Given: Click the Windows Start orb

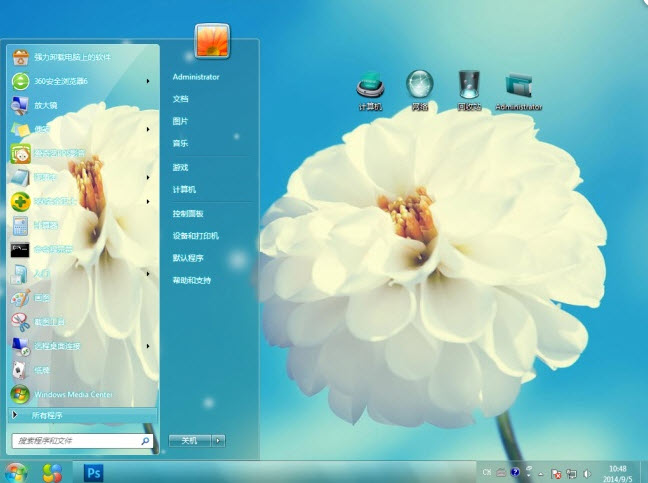Looking at the screenshot, I should pos(17,471).
